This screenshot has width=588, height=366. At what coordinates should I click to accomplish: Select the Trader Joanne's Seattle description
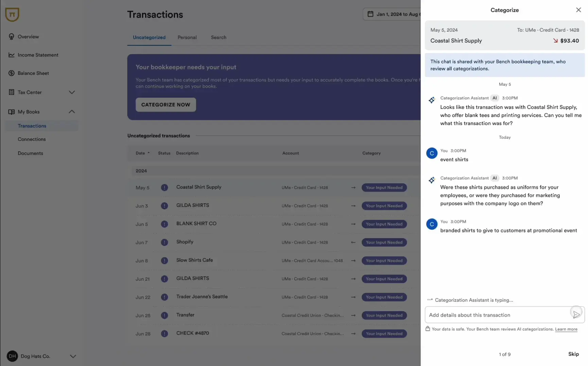(202, 297)
